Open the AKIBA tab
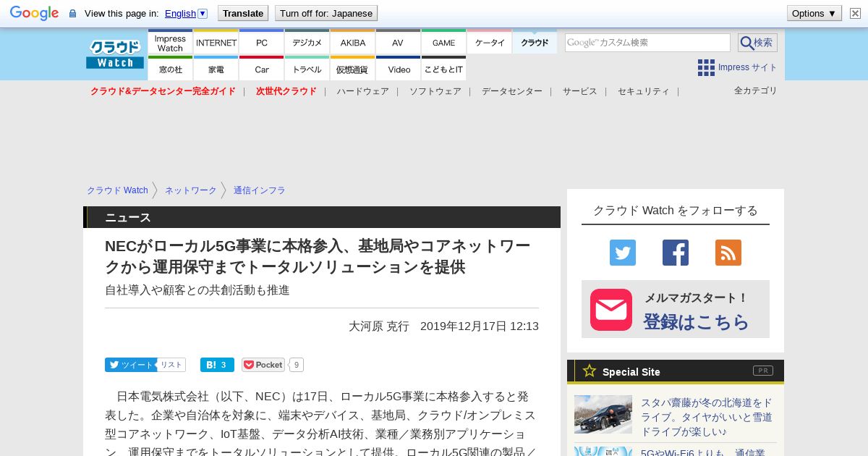Image resolution: width=868 pixels, height=456 pixels. tap(352, 42)
